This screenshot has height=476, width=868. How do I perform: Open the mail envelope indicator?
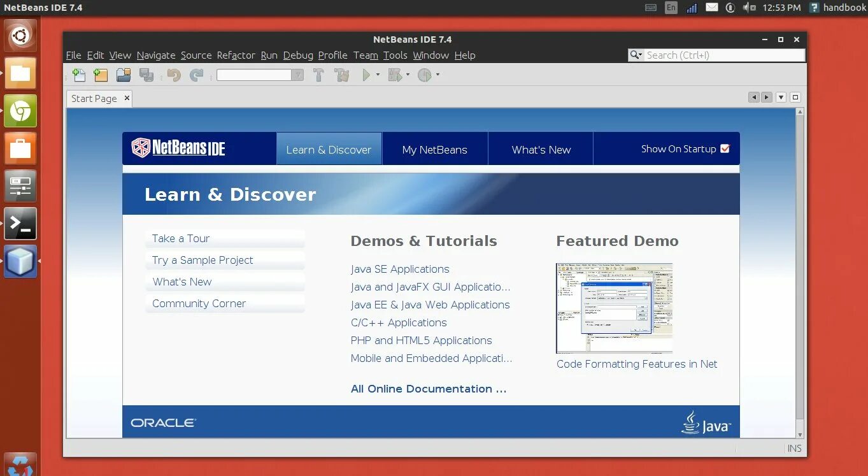tap(712, 8)
